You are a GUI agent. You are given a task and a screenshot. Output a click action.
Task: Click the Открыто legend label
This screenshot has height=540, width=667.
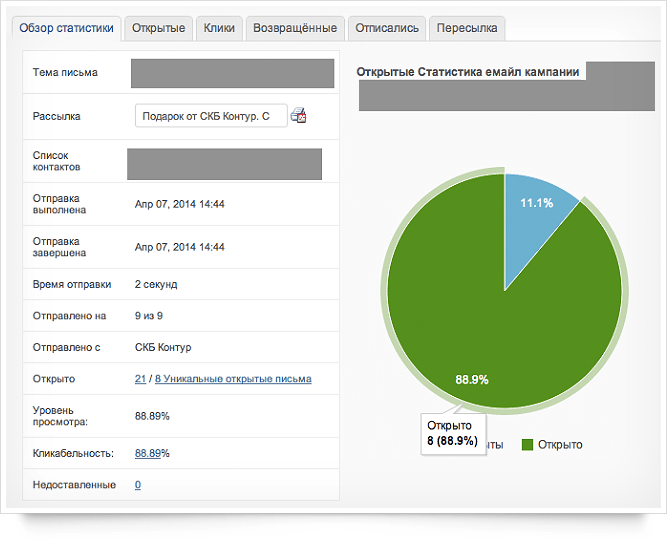560,445
